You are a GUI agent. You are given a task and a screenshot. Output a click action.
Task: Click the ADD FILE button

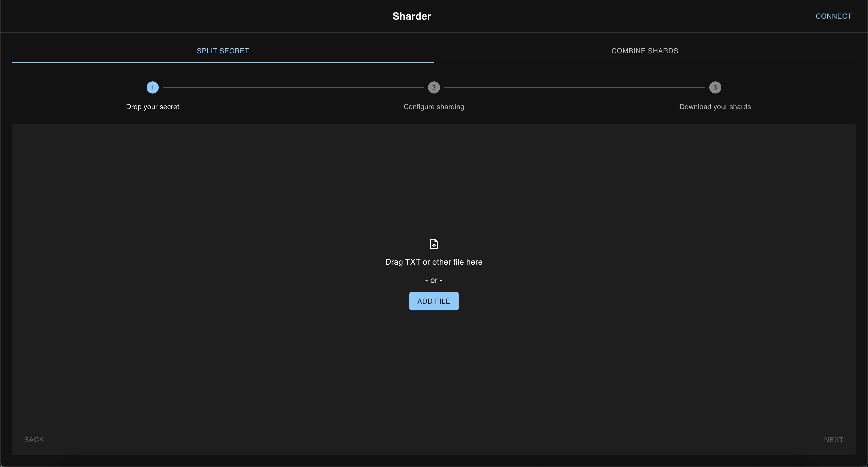point(434,301)
